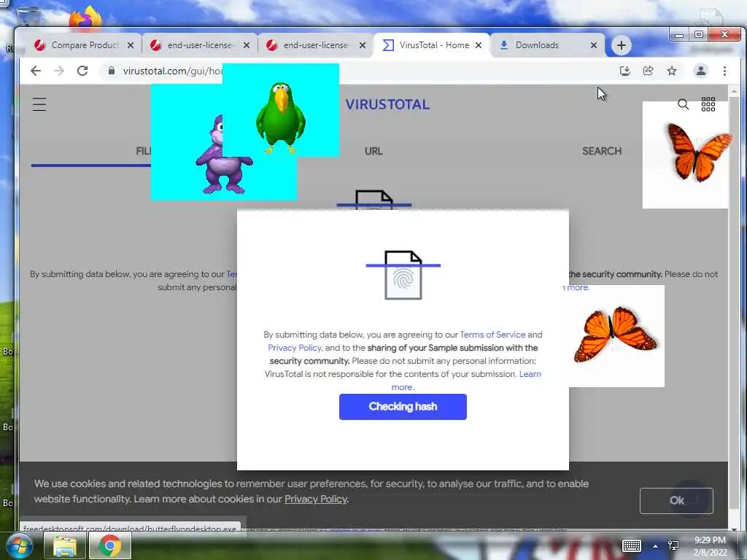
Task: Reload the VirusTotal page
Action: click(x=82, y=71)
